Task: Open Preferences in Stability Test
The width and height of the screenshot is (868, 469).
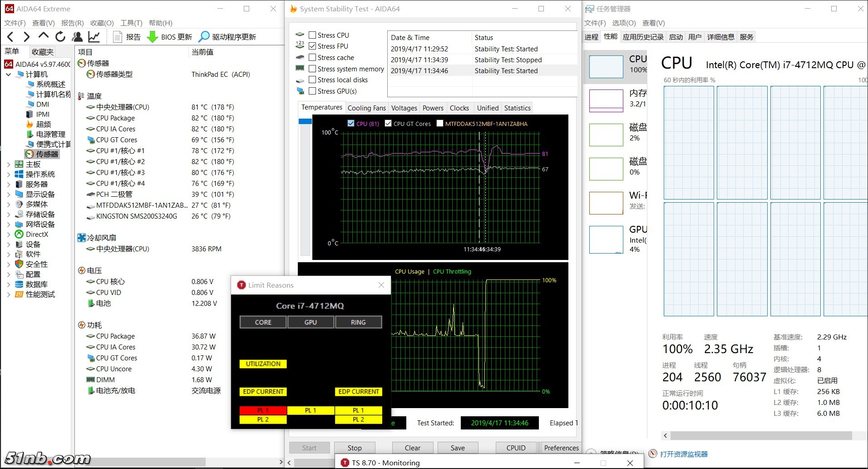Action: pyautogui.click(x=561, y=448)
